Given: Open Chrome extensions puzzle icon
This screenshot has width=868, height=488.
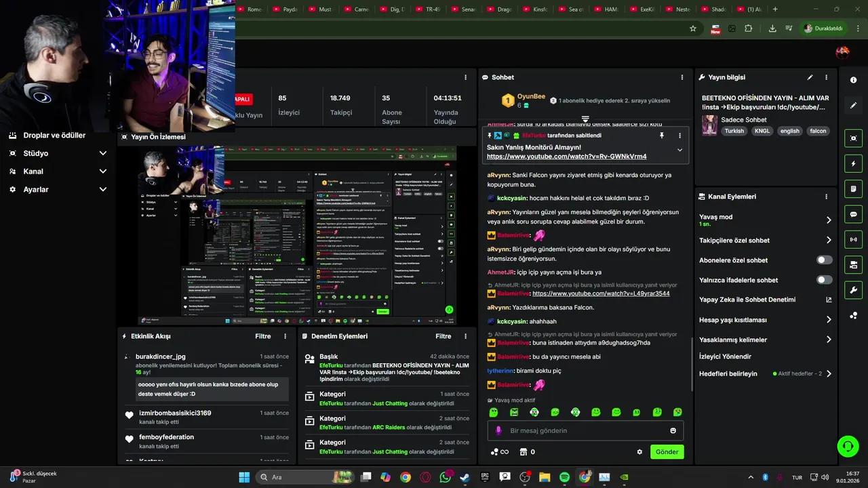Looking at the screenshot, I should 748,28.
